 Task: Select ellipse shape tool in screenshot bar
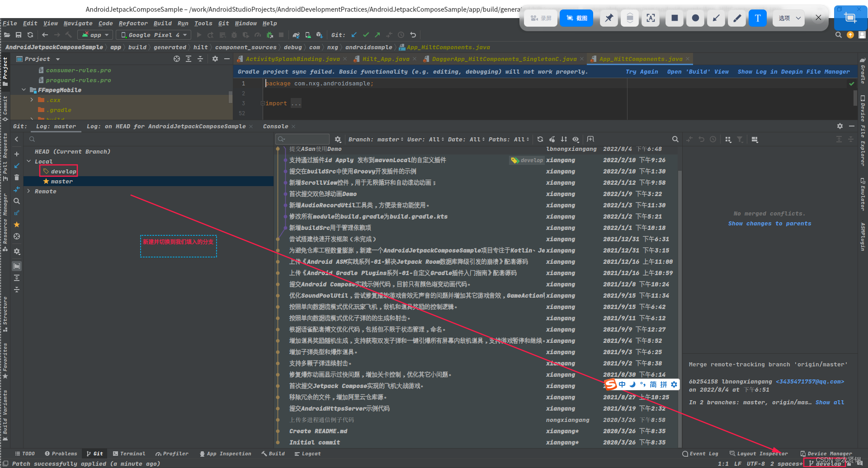[695, 18]
